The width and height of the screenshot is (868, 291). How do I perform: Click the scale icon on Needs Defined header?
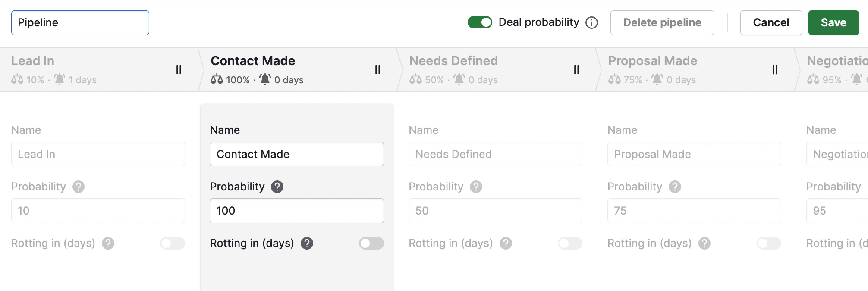pyautogui.click(x=415, y=79)
